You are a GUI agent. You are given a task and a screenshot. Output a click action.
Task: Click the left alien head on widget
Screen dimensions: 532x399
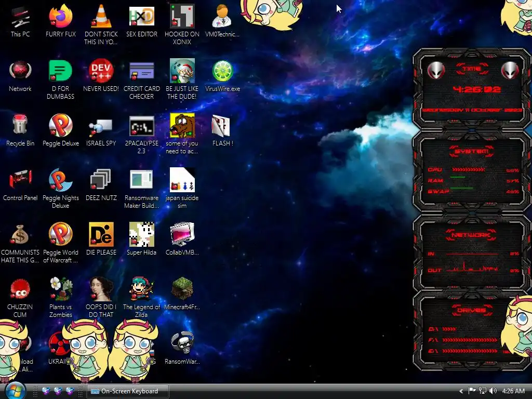tap(436, 71)
